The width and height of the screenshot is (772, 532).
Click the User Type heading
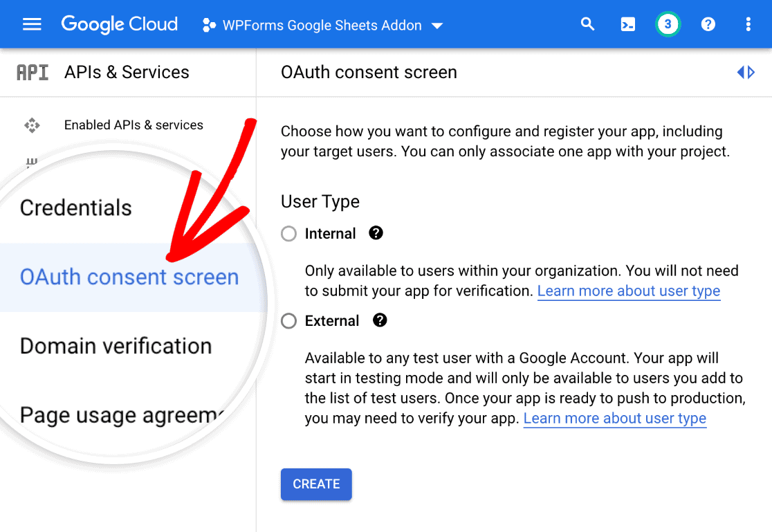pyautogui.click(x=320, y=201)
